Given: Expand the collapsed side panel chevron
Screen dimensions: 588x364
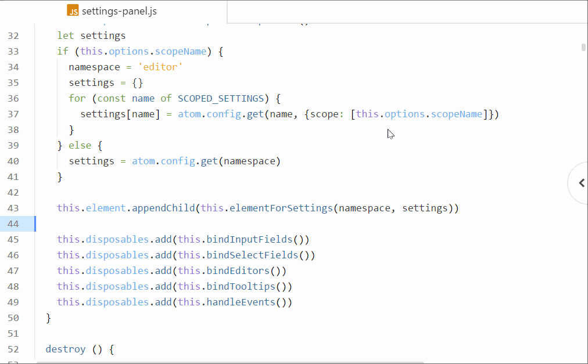Looking at the screenshot, I should point(582,183).
